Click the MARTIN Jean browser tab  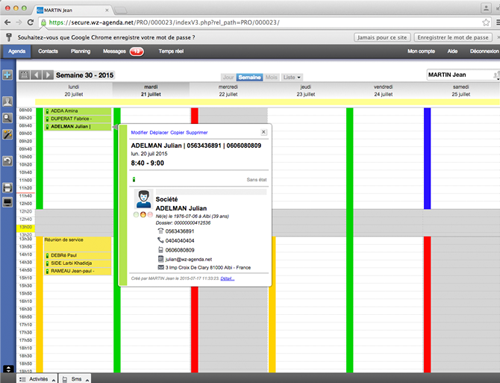pos(73,10)
